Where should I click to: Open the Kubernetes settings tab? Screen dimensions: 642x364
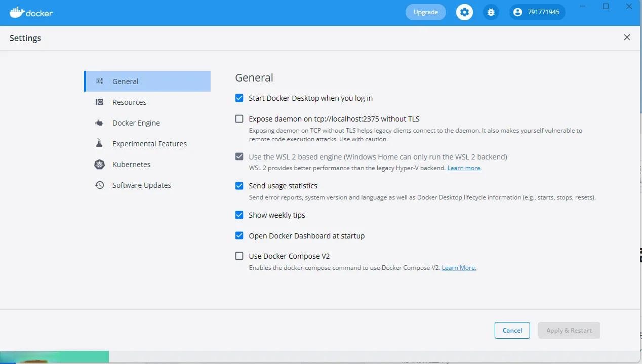pos(147,165)
